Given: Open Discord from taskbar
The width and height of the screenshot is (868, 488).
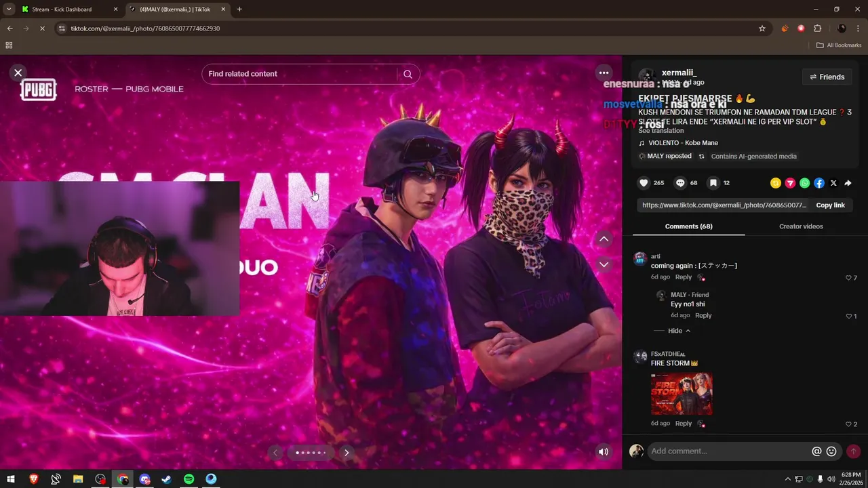Looking at the screenshot, I should pyautogui.click(x=144, y=479).
